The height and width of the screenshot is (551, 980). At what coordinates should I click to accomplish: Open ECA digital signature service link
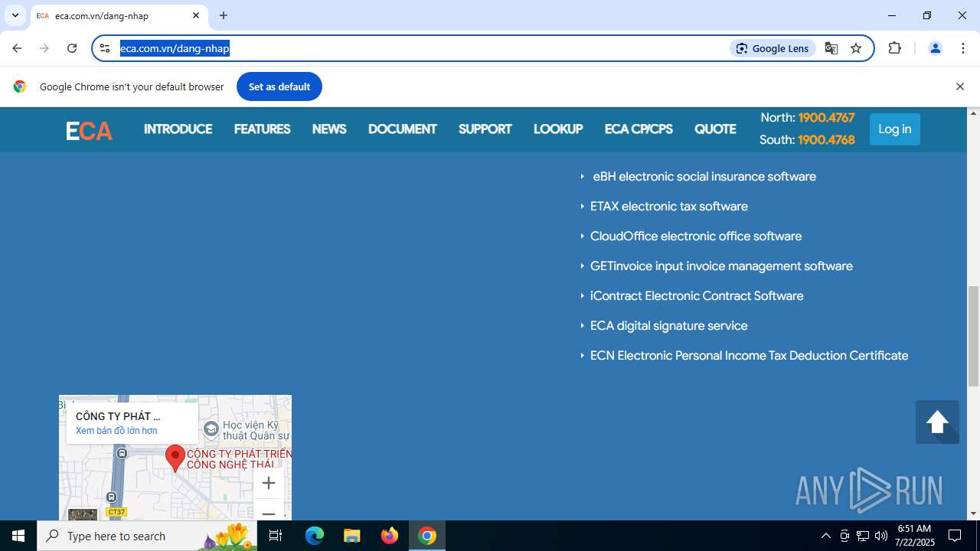[x=668, y=326]
